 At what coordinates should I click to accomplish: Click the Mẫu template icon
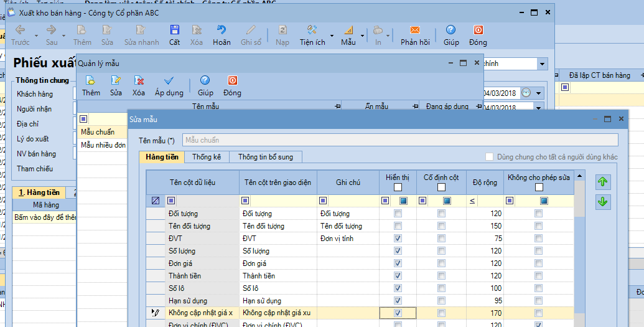[x=348, y=30]
